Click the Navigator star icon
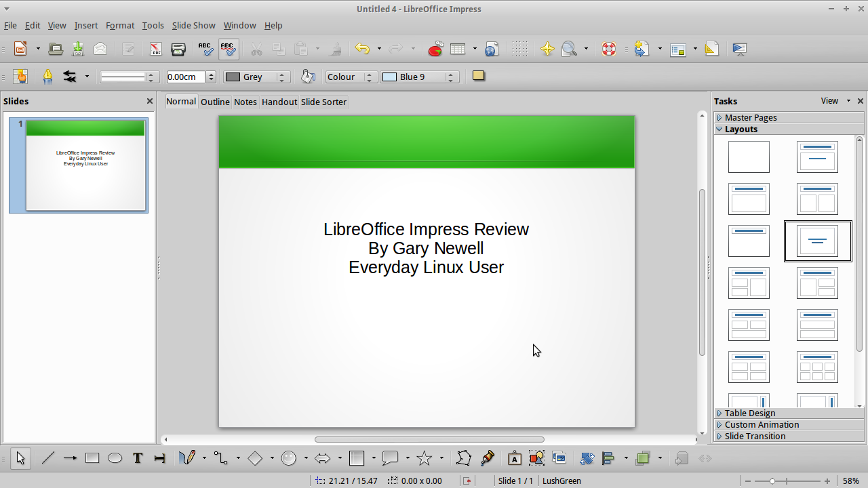The width and height of the screenshot is (868, 488). tap(547, 49)
